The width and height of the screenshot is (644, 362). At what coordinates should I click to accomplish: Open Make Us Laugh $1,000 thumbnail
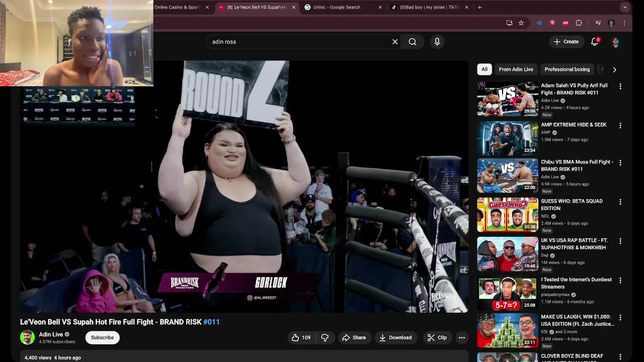(x=508, y=330)
